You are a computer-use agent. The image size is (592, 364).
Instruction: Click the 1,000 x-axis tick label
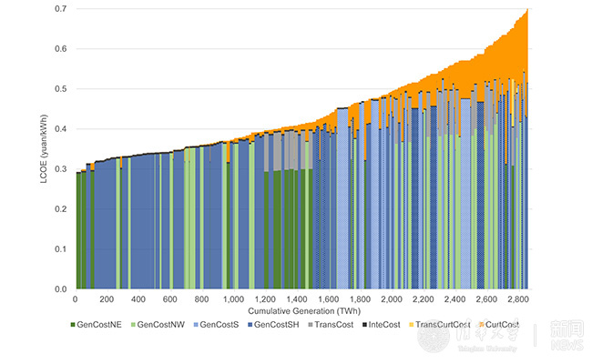(232, 298)
